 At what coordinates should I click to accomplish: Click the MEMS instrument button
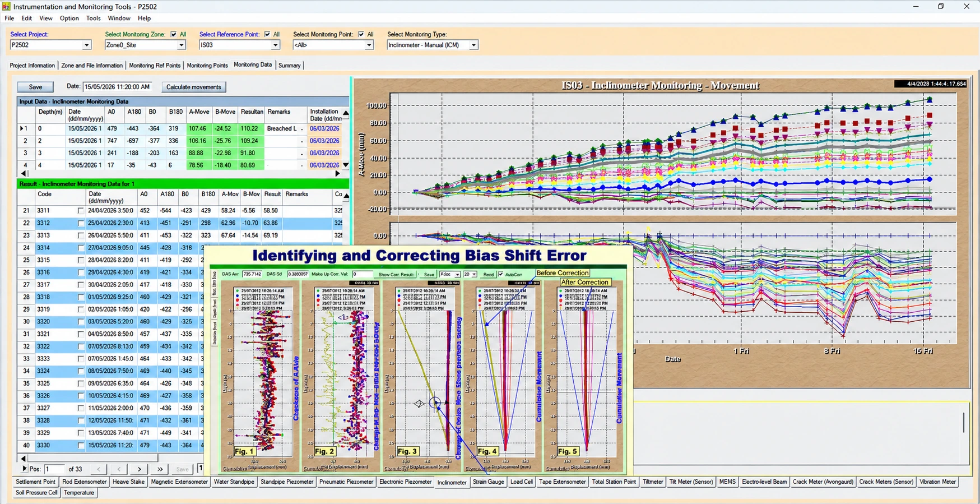point(727,482)
